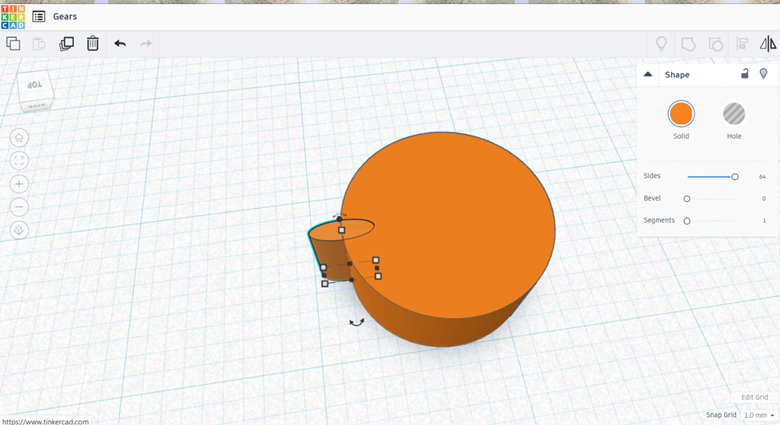Click the Redo arrow
This screenshot has height=425, width=780.
tap(146, 44)
